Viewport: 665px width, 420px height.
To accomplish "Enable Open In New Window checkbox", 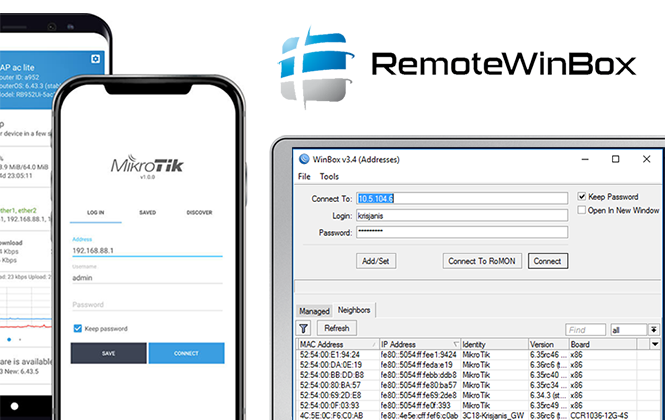I will pyautogui.click(x=583, y=211).
